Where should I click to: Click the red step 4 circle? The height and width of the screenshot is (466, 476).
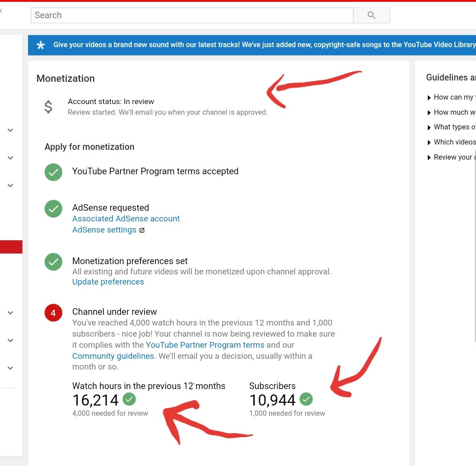[53, 313]
